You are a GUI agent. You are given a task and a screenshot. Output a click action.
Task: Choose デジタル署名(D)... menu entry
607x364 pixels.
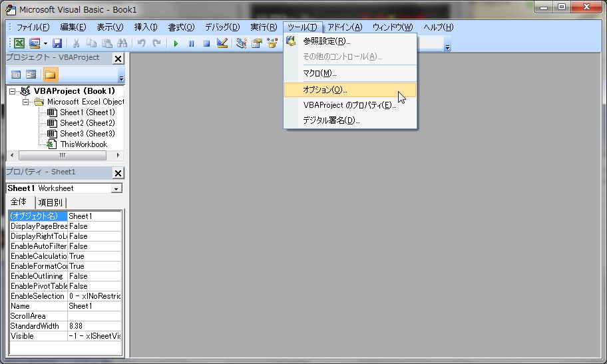pyautogui.click(x=350, y=120)
